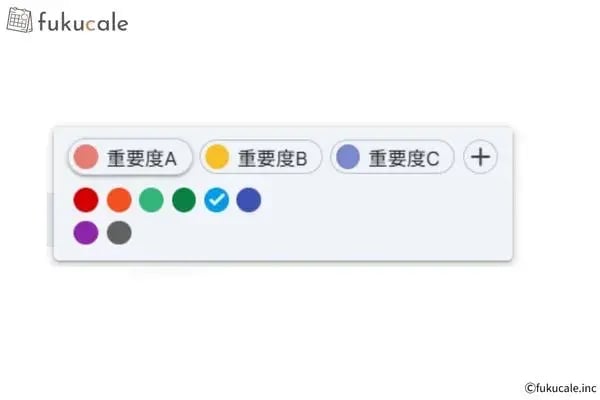Screen dimensions: 600x400
Task: Pick the dark green color swatch
Action: click(184, 200)
